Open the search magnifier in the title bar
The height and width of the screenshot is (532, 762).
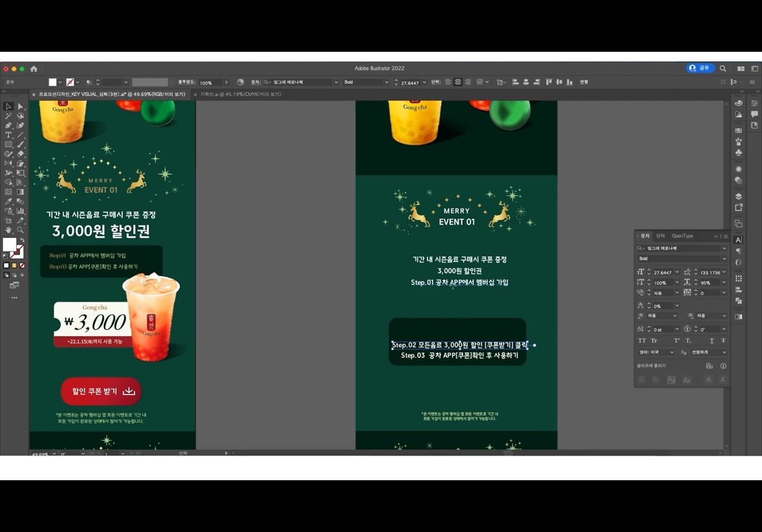coord(723,68)
